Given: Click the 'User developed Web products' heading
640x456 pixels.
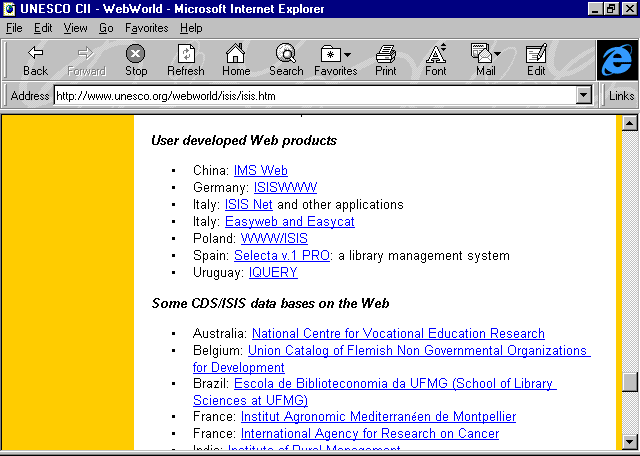Looking at the screenshot, I should [244, 140].
